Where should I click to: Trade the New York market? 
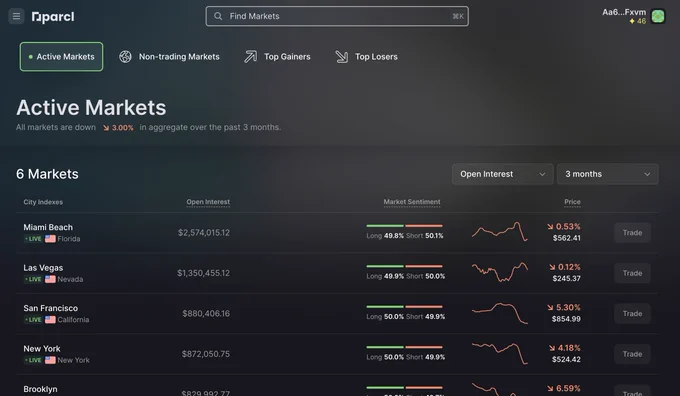632,354
